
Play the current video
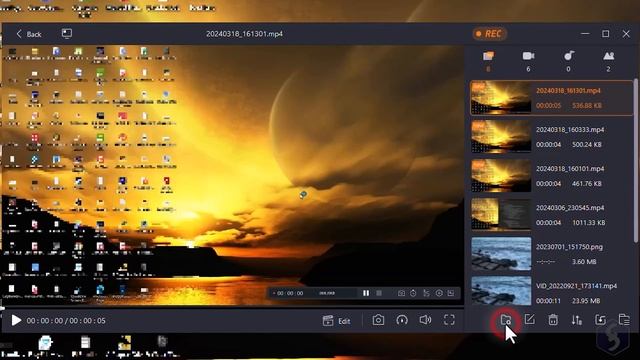[x=16, y=320]
